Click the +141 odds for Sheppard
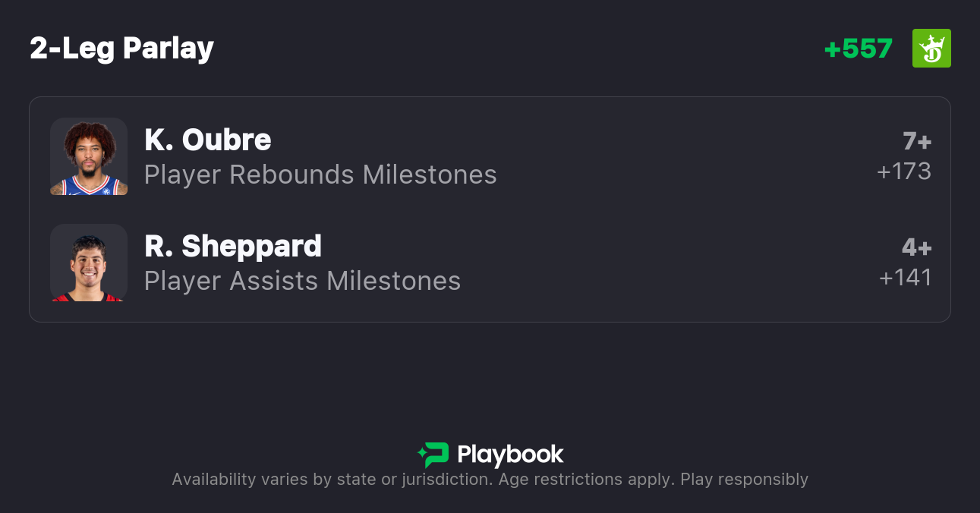This screenshot has width=980, height=513. (905, 278)
